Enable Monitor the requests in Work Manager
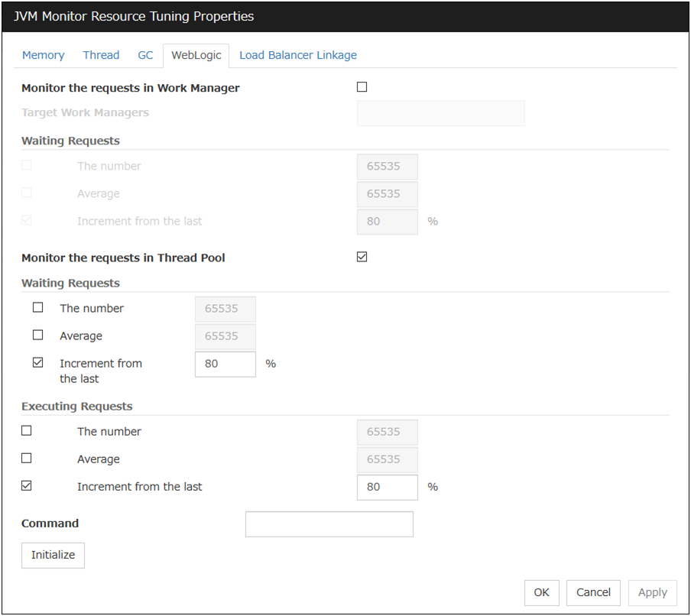691x616 pixels. [x=362, y=87]
